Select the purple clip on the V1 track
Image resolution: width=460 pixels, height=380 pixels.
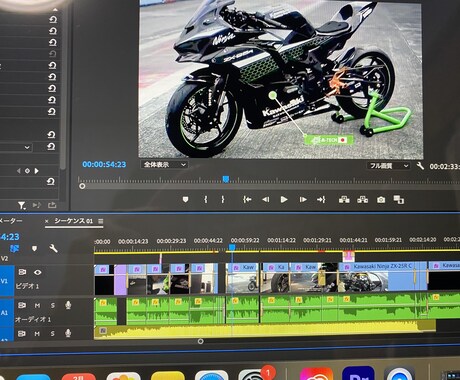point(120,279)
